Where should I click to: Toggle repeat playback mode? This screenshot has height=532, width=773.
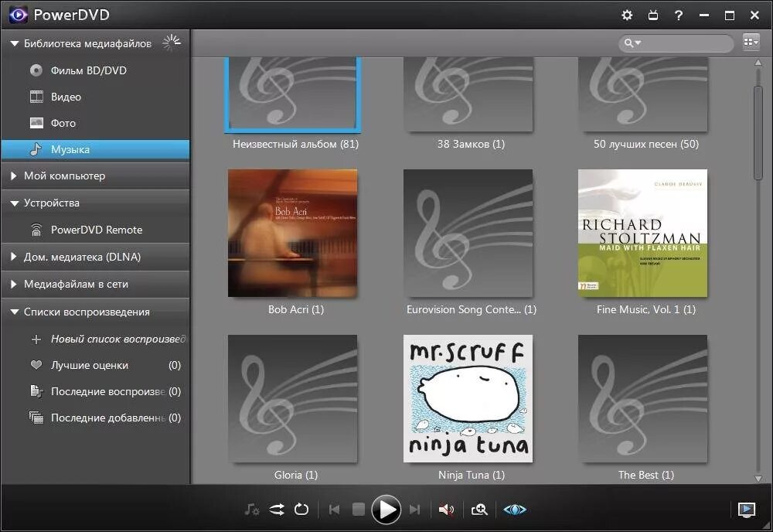click(x=301, y=510)
